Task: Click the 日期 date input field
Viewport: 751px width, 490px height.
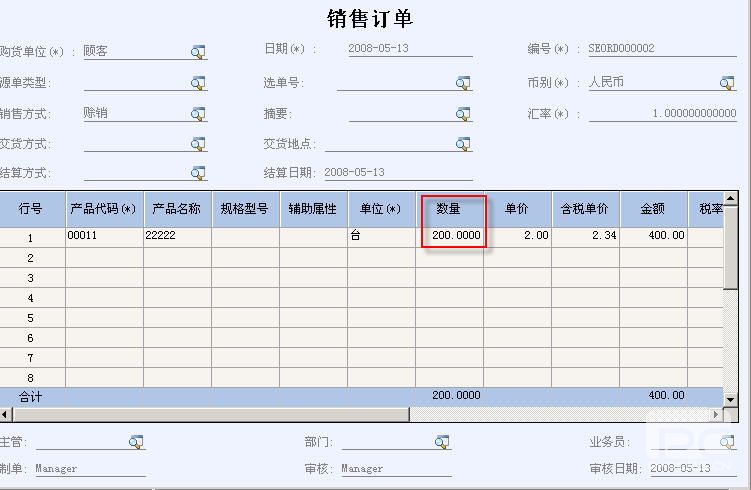Action: [x=408, y=49]
